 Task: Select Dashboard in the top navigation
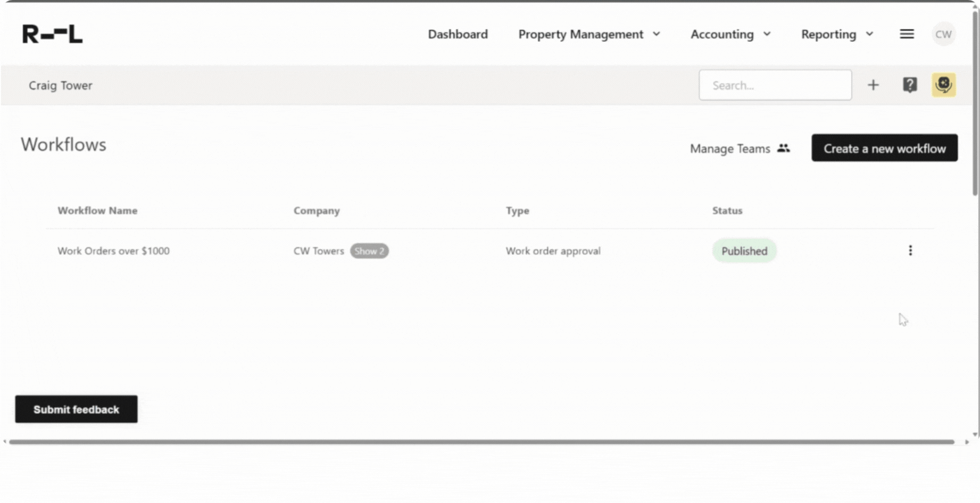(458, 34)
